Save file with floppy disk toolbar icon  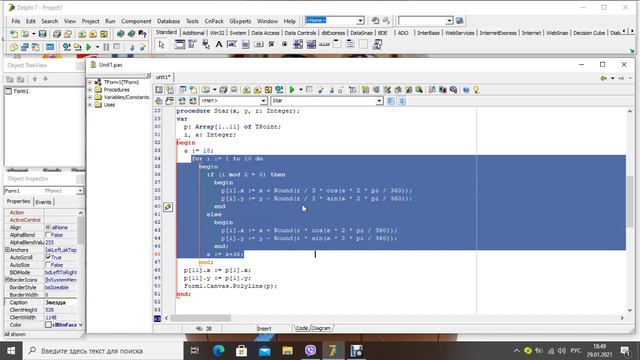coord(42,34)
